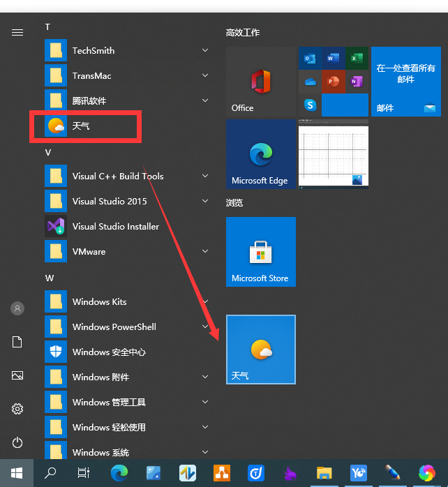Open the 天气 weather tile
The image size is (448, 487).
pos(260,350)
